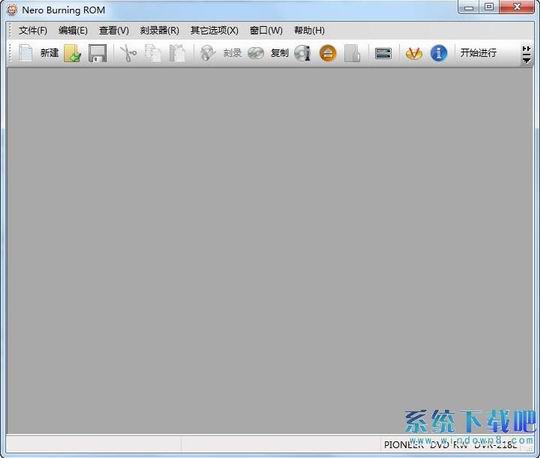
Task: Close the Nero Burning ROM window
Action: [x=517, y=7]
